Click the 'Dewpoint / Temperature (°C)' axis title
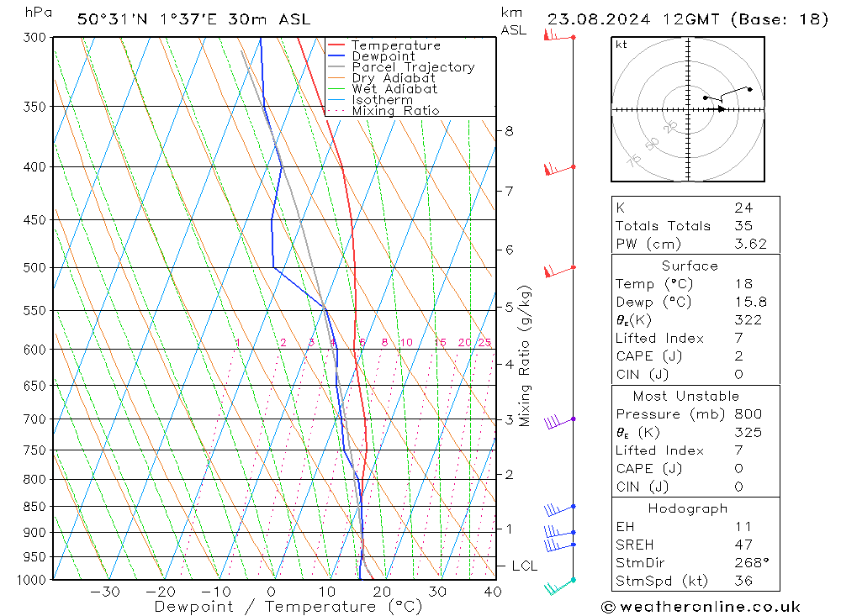 click(x=288, y=607)
